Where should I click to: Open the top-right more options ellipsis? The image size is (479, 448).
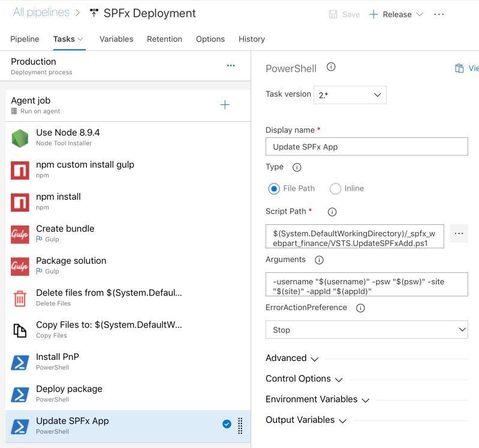[439, 14]
